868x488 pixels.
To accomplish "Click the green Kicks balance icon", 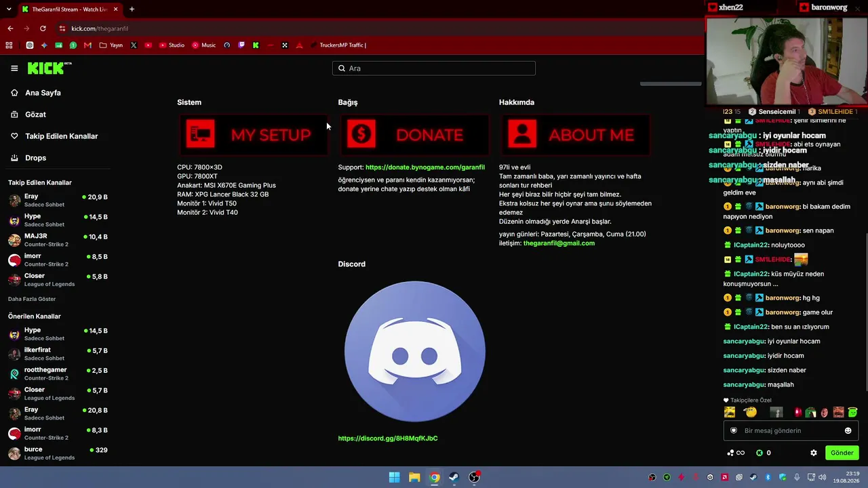I will pos(759,453).
